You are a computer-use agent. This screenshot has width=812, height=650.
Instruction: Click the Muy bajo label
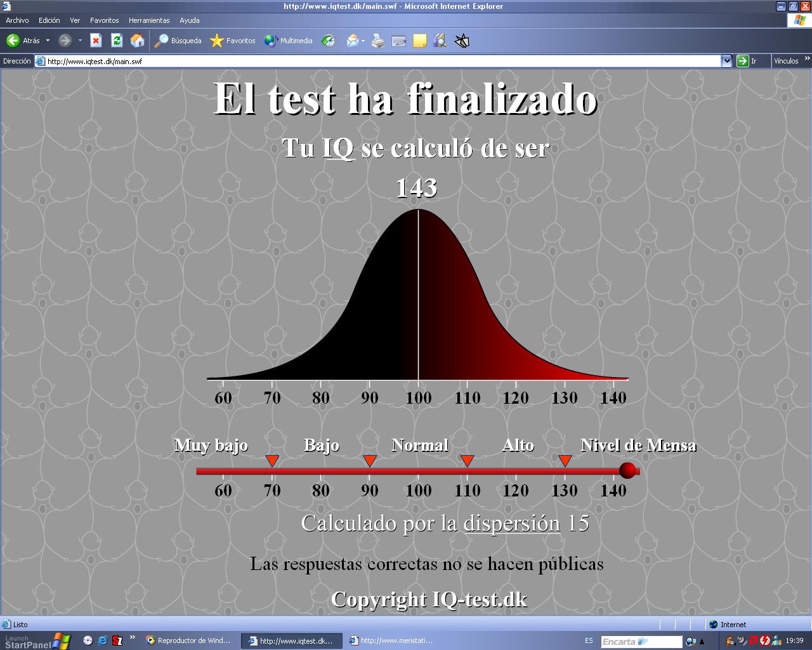pyautogui.click(x=211, y=445)
